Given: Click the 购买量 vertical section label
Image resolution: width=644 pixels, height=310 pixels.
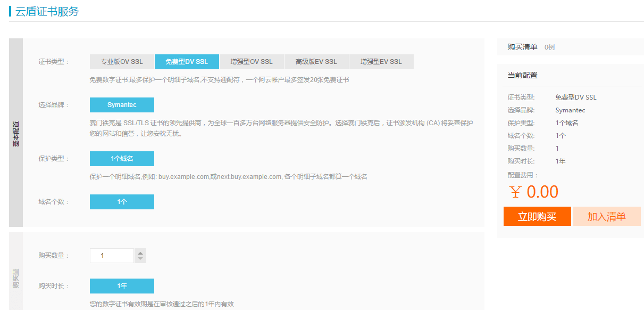Looking at the screenshot, I should [16, 278].
